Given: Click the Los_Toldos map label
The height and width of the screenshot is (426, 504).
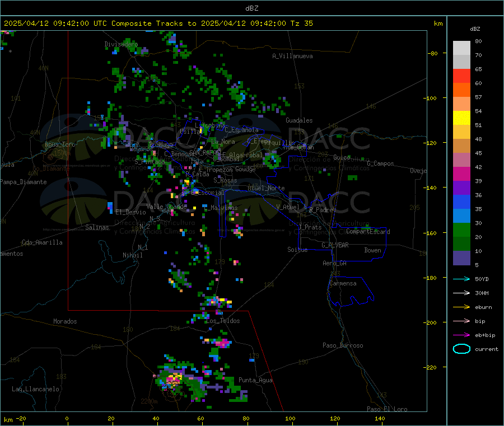Looking at the screenshot, I should pyautogui.click(x=223, y=321).
